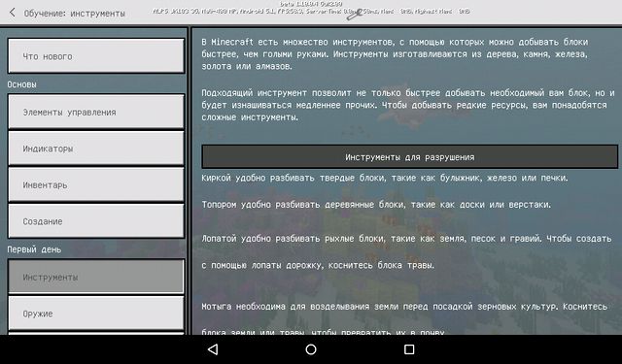Select 'Элементы управления' topic
This screenshot has height=364, width=622.
click(x=96, y=112)
